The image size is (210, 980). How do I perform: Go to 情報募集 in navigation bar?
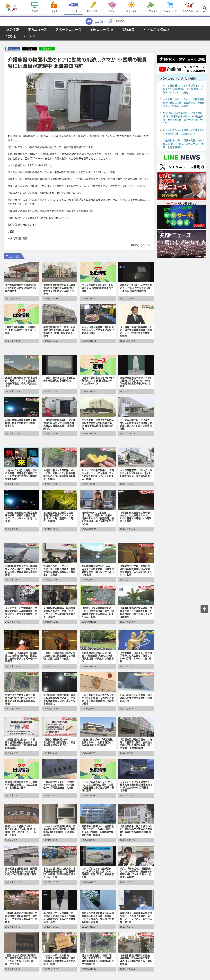click(x=128, y=30)
